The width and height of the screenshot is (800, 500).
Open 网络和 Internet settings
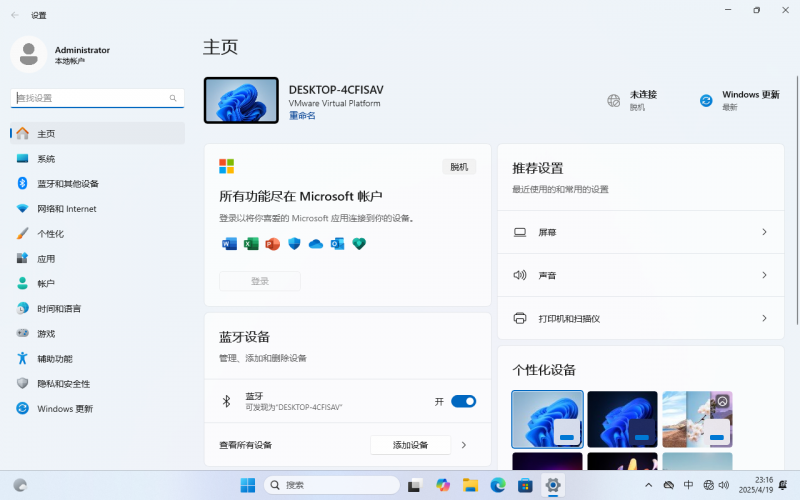[97, 209]
